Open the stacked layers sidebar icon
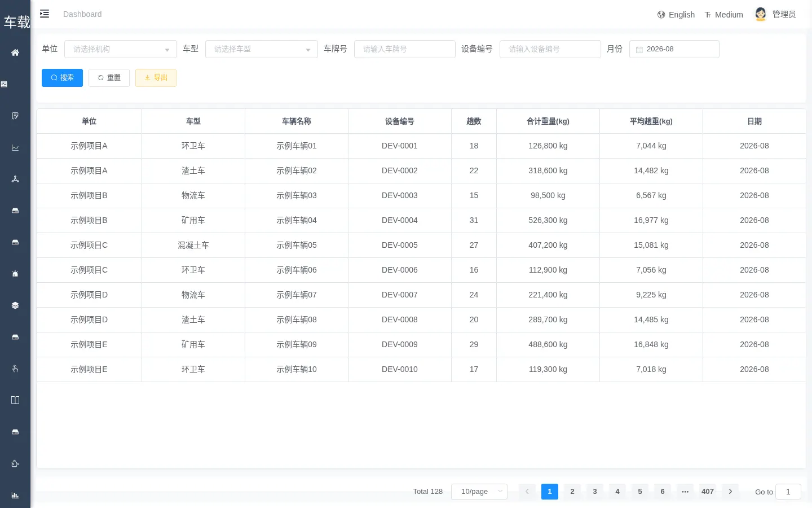Screen dimensions: 812x508 (15, 305)
